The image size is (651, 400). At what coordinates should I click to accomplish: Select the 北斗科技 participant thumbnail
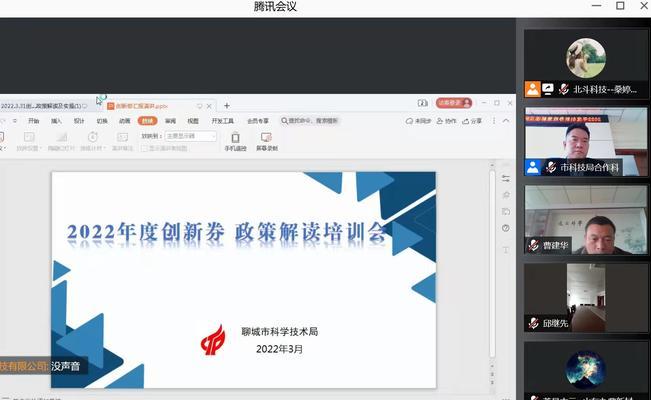586,64
